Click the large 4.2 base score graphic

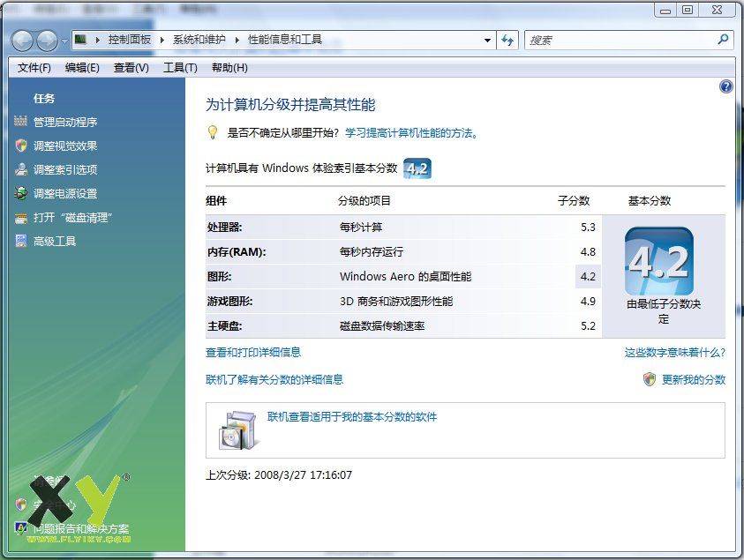(x=659, y=261)
